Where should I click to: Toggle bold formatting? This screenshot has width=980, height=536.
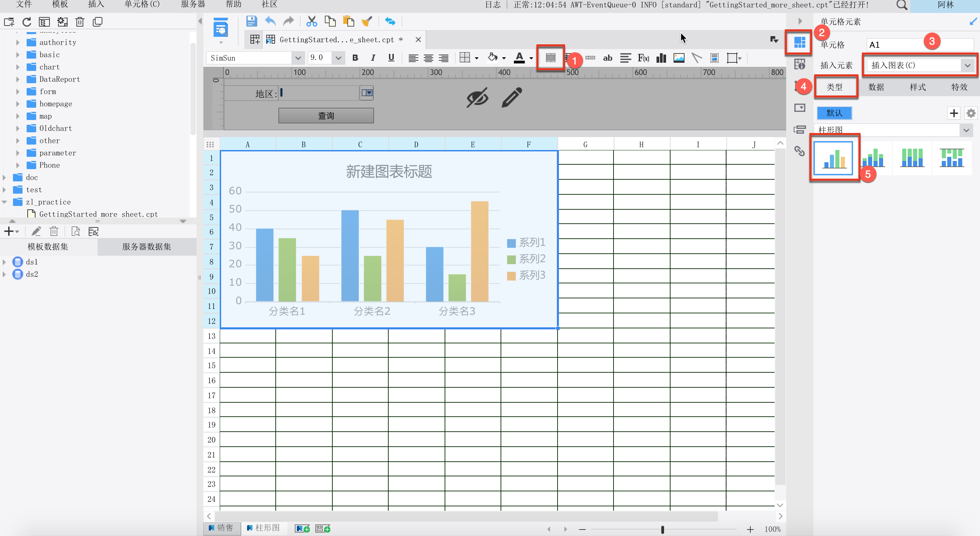click(x=355, y=58)
